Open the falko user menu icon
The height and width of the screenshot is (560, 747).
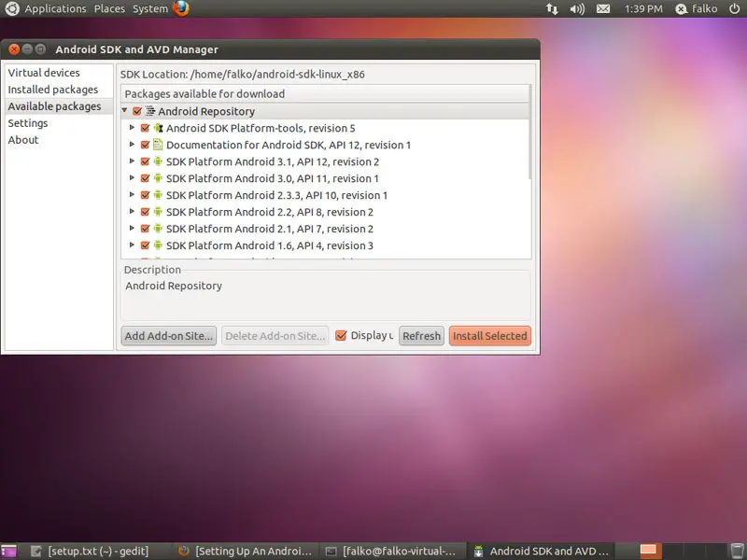(682, 8)
